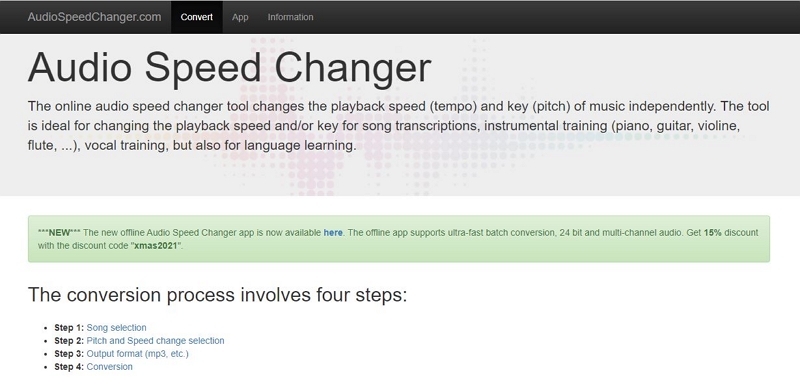Click the bold 'Step 2:' label
The width and height of the screenshot is (800, 377).
(x=69, y=341)
